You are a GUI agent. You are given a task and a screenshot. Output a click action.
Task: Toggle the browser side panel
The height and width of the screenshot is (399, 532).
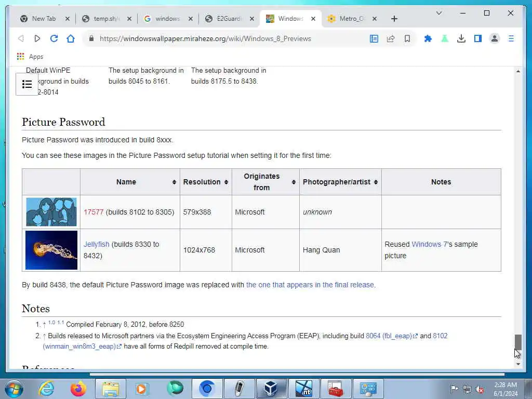coord(478,38)
